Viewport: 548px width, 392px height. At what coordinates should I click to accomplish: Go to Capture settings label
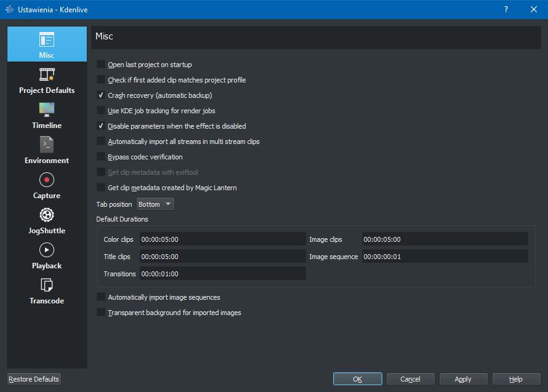47,195
